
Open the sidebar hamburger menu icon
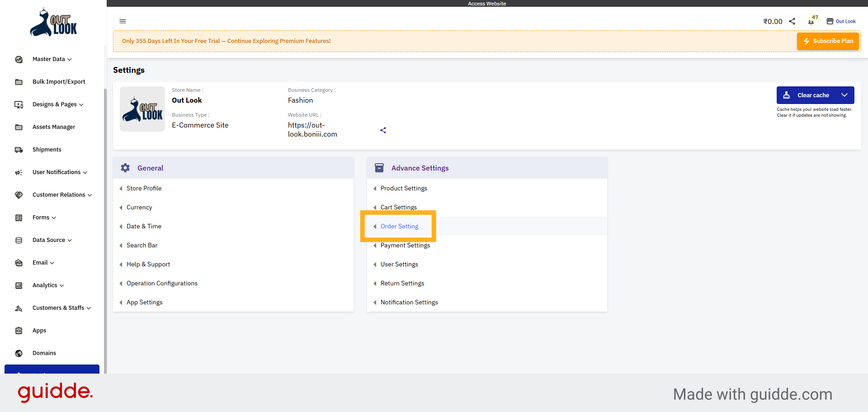click(123, 21)
